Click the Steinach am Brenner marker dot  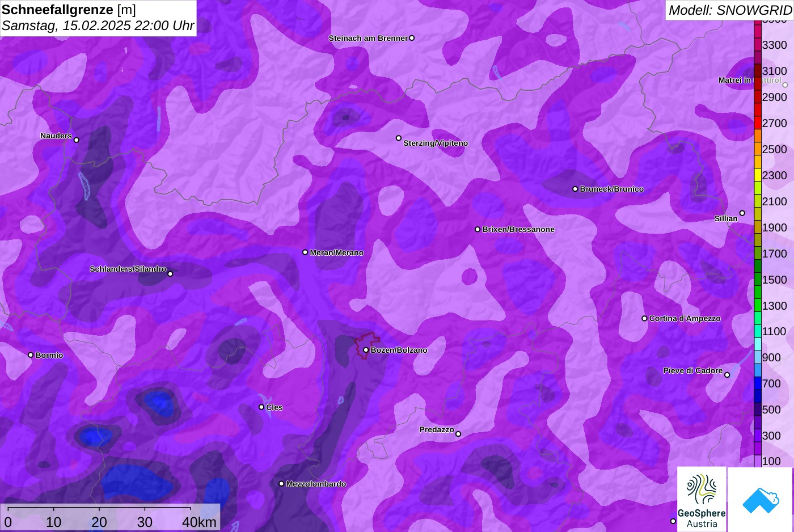click(x=412, y=38)
